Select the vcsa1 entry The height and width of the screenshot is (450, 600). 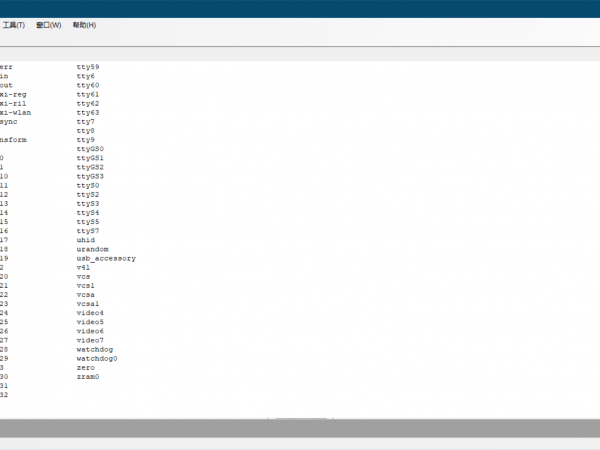88,303
